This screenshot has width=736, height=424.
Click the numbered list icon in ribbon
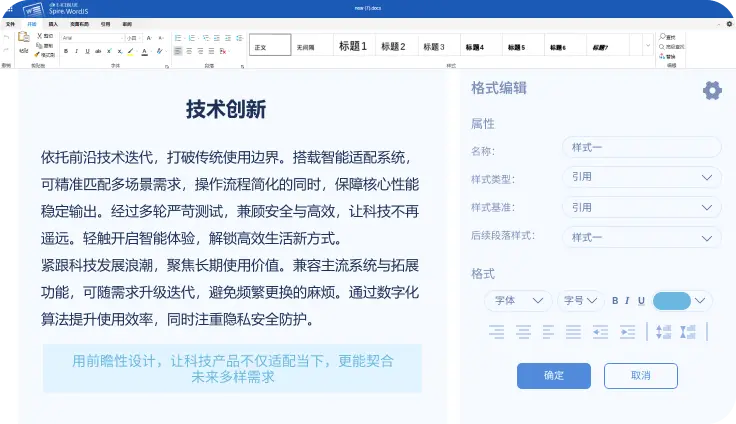191,38
